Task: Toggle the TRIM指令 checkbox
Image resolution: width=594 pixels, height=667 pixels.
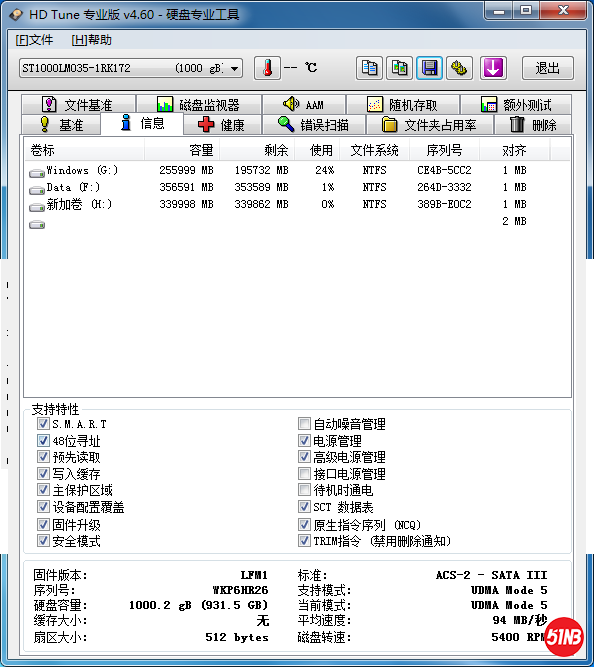Action: point(304,541)
